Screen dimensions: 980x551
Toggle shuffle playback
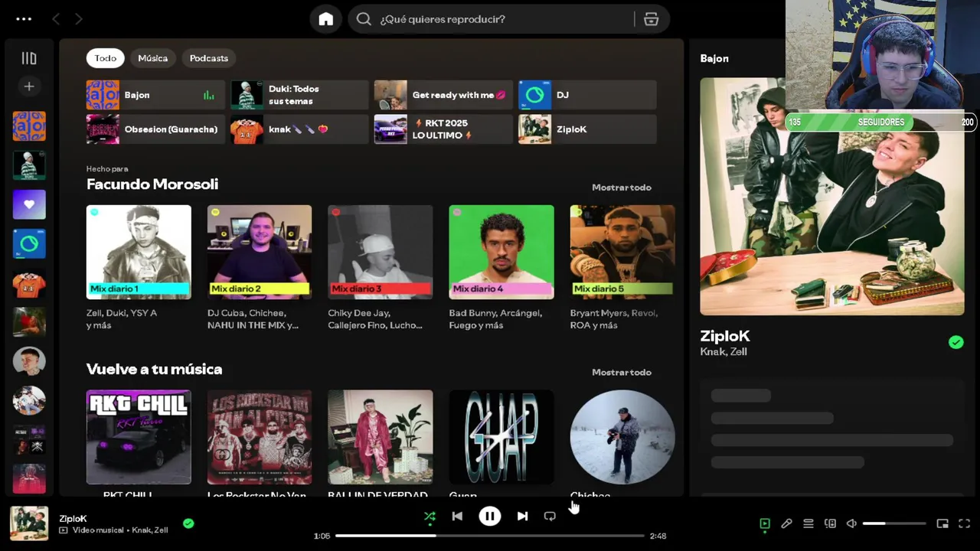click(430, 517)
